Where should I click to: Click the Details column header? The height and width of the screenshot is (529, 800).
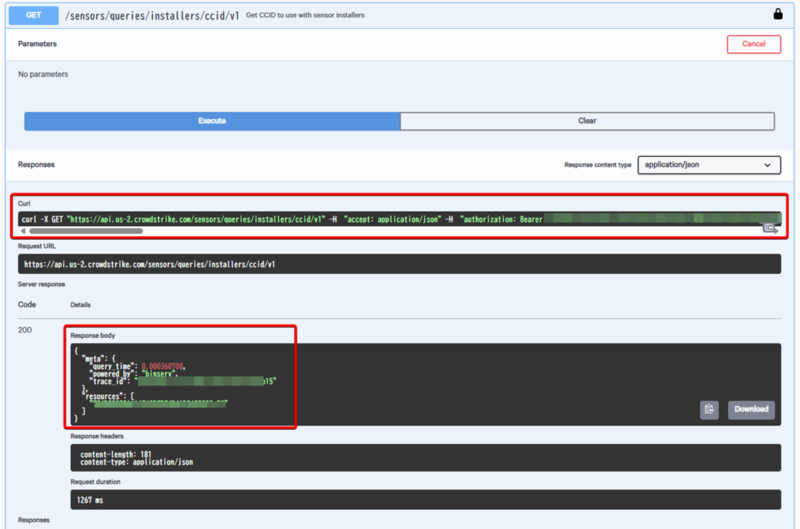[80, 305]
